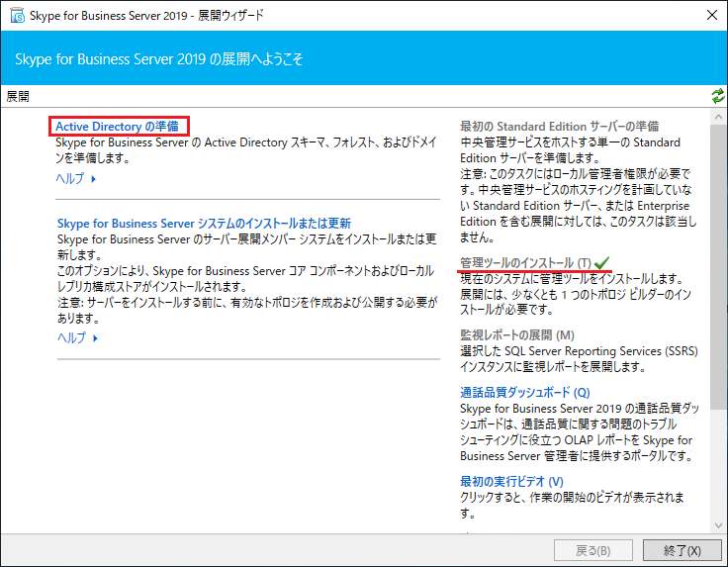Click 管理ツールのインストール (T)
The image size is (728, 567).
point(525,263)
